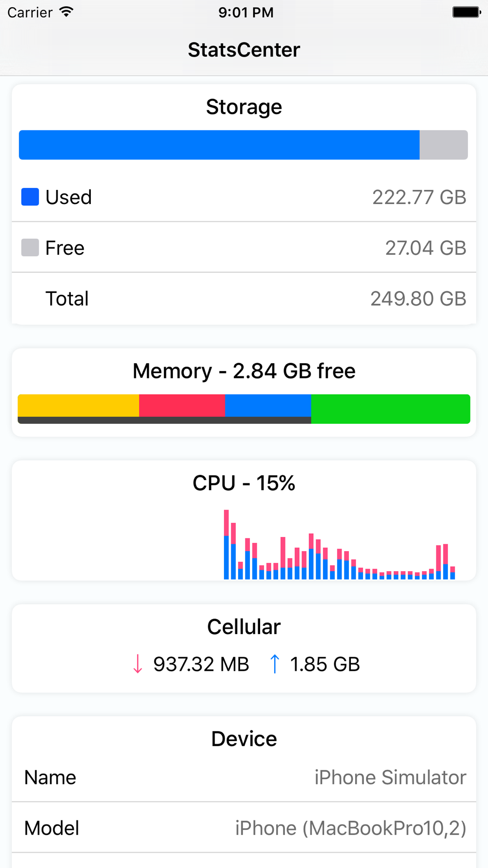
Task: Tap the StatsCenter navigation title
Action: pos(244,50)
